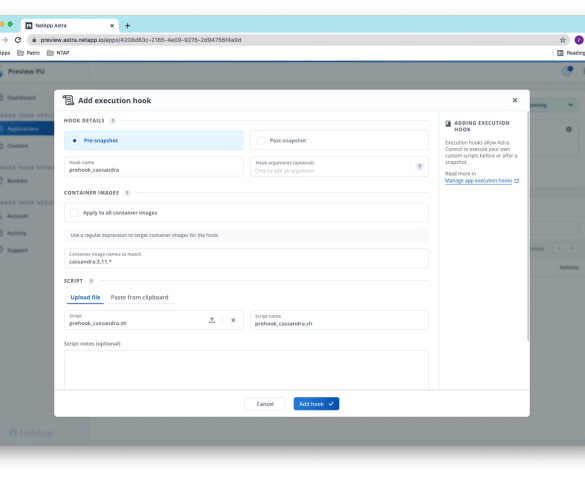Open the Patric bookmarks folder
The width and height of the screenshot is (585, 477).
coord(28,53)
